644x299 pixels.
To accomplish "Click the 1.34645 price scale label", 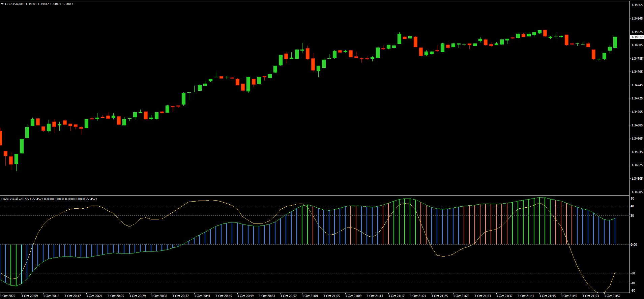I will click(637, 152).
